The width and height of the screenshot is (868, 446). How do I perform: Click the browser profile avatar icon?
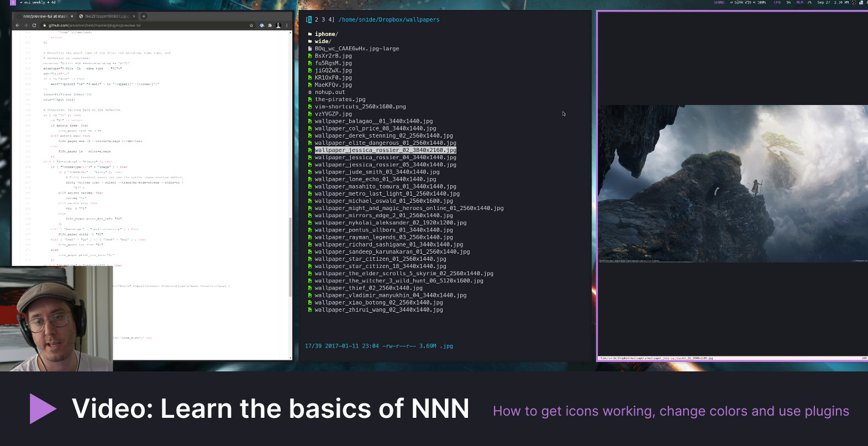point(278,25)
